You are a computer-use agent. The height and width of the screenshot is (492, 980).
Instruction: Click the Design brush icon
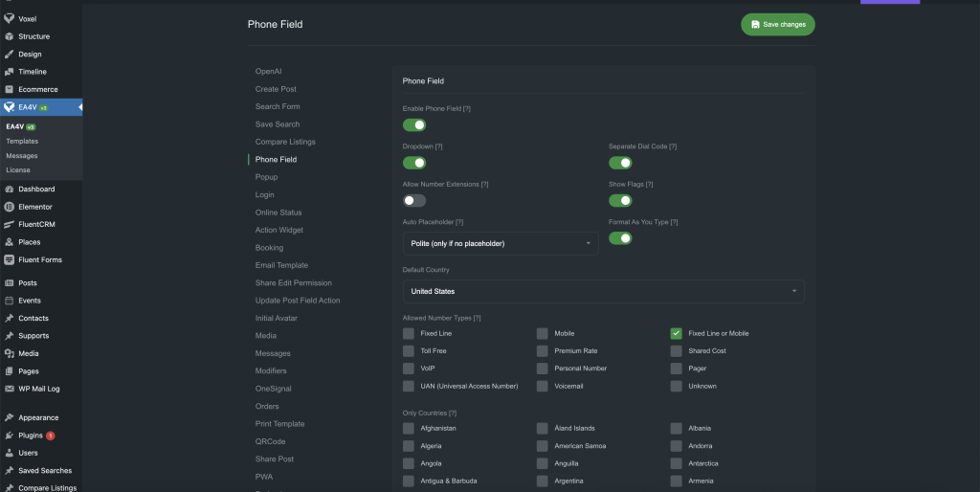click(x=9, y=55)
